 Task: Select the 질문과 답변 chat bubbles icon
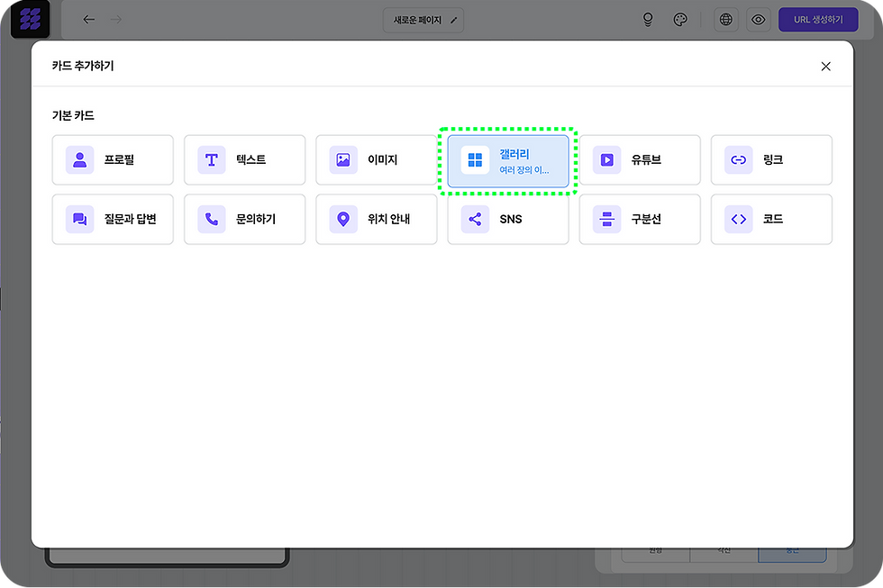(x=80, y=219)
